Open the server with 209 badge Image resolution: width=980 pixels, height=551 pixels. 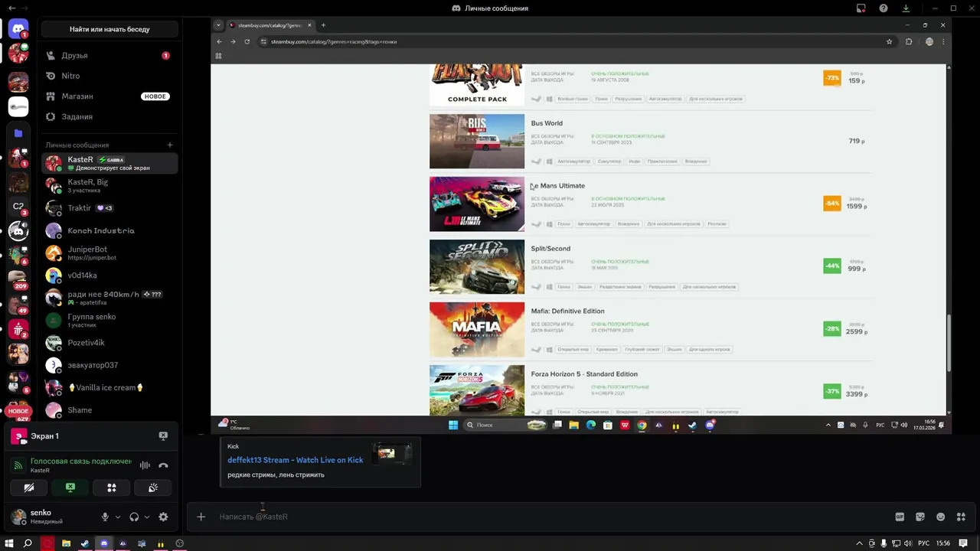click(x=18, y=279)
